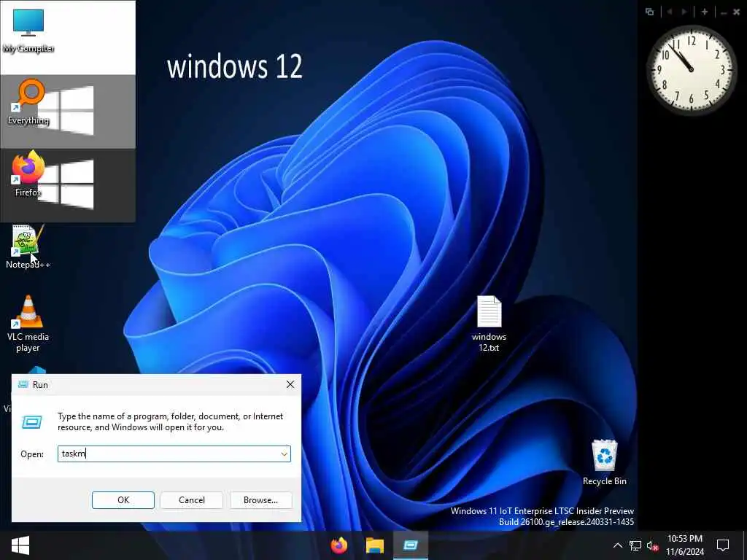This screenshot has height=560, width=747.
Task: Open File Explorer from the taskbar
Action: click(375, 545)
